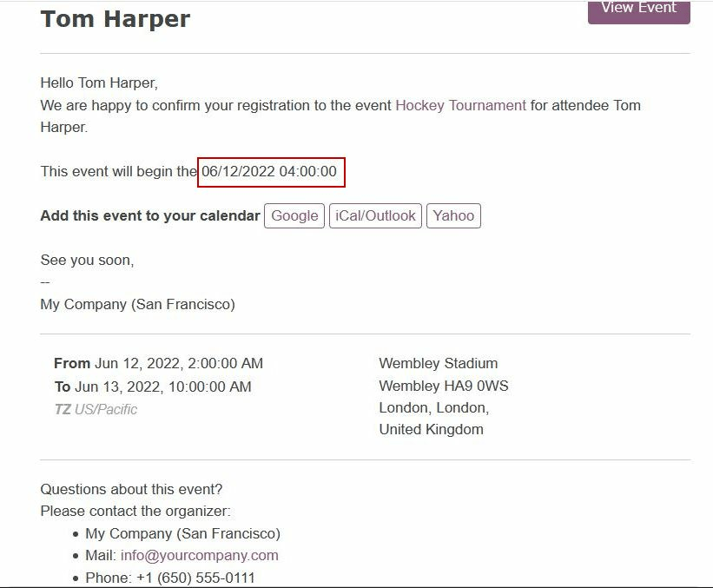Click the United Kingdom country text
This screenshot has height=588, width=713.
[x=431, y=429]
